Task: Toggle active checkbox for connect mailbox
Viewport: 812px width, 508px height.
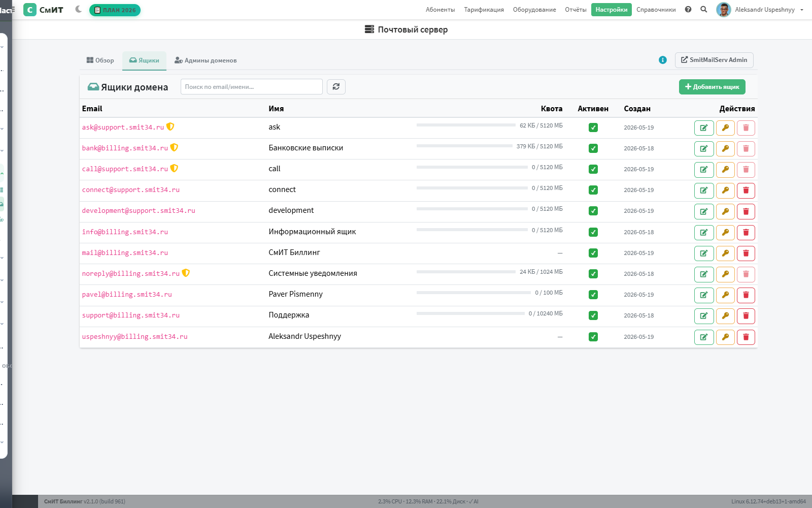Action: click(x=593, y=190)
